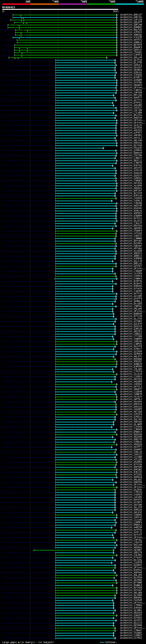146x644 pixels.
Task: Click label UniRef100_Q2BLR1
Action: (x=131, y=72)
